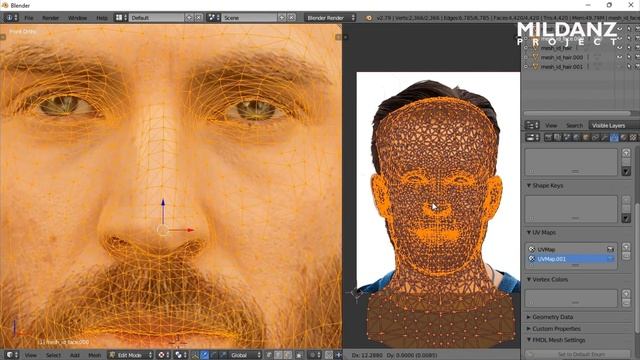This screenshot has height=360, width=640.
Task: Expand the Custom Properties panel
Action: pyautogui.click(x=529, y=329)
